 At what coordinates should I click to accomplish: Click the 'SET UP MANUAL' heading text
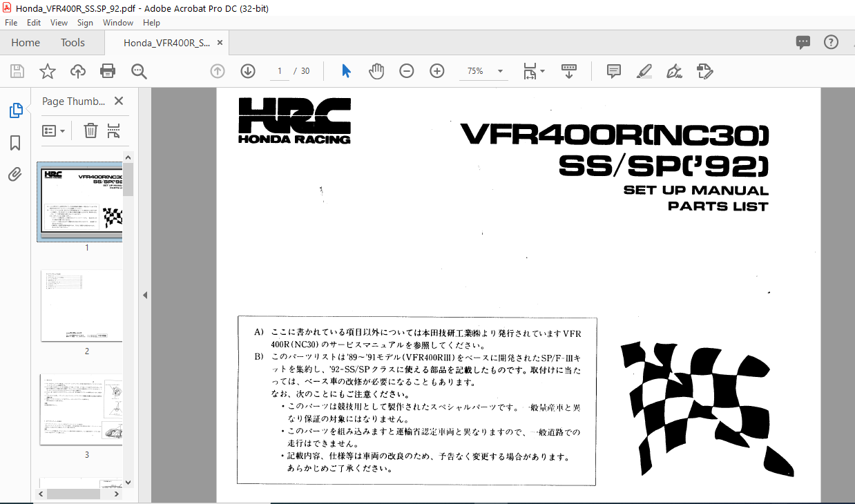pos(695,191)
